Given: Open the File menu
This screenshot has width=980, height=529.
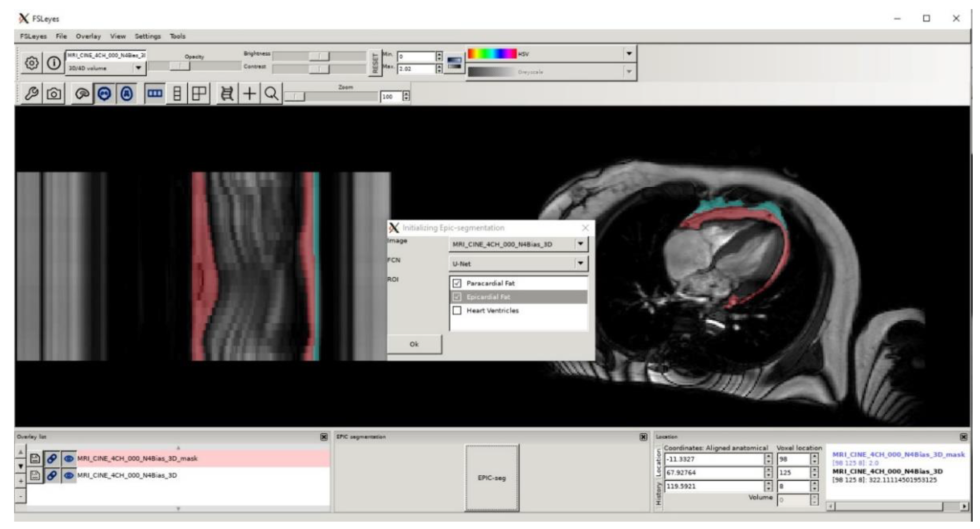Looking at the screenshot, I should click(61, 37).
